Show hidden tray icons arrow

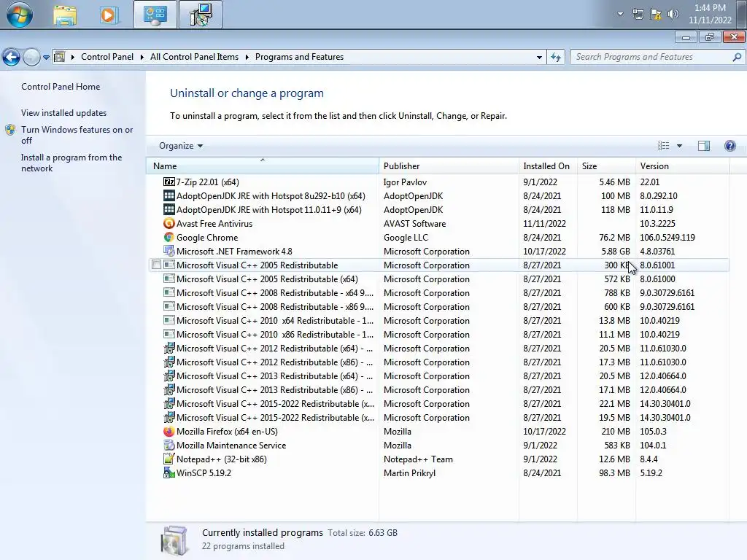coord(620,14)
